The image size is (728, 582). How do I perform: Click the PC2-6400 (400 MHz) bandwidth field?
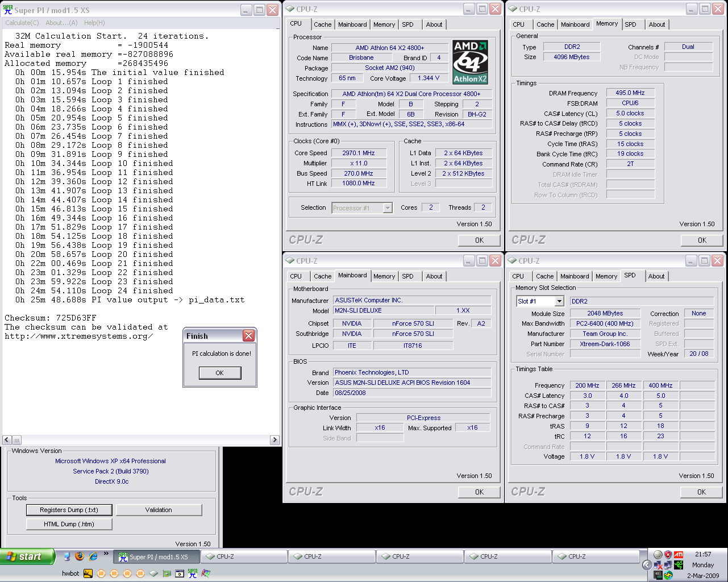click(605, 323)
